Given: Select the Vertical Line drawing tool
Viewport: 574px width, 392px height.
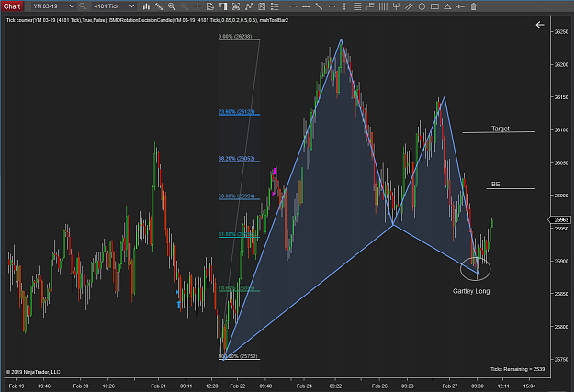Looking at the screenshot, I should (x=344, y=6).
